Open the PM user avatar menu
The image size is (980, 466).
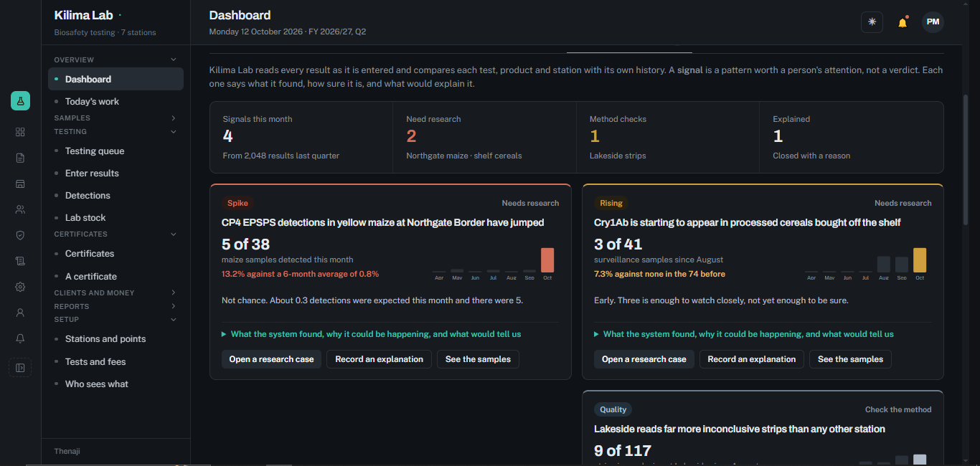click(933, 22)
